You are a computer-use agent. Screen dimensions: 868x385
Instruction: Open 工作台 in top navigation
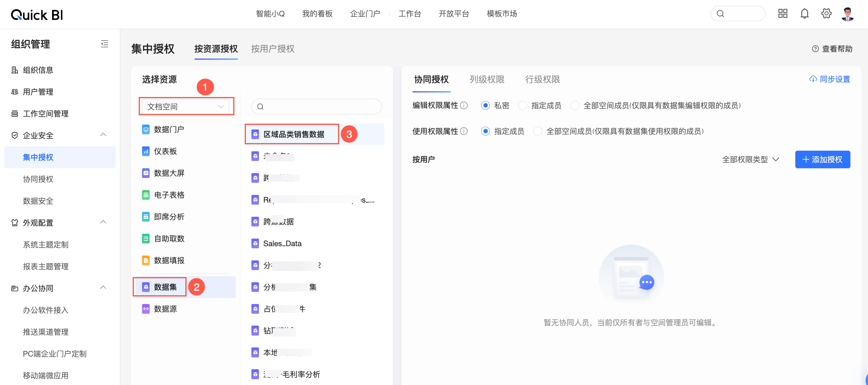coord(410,14)
